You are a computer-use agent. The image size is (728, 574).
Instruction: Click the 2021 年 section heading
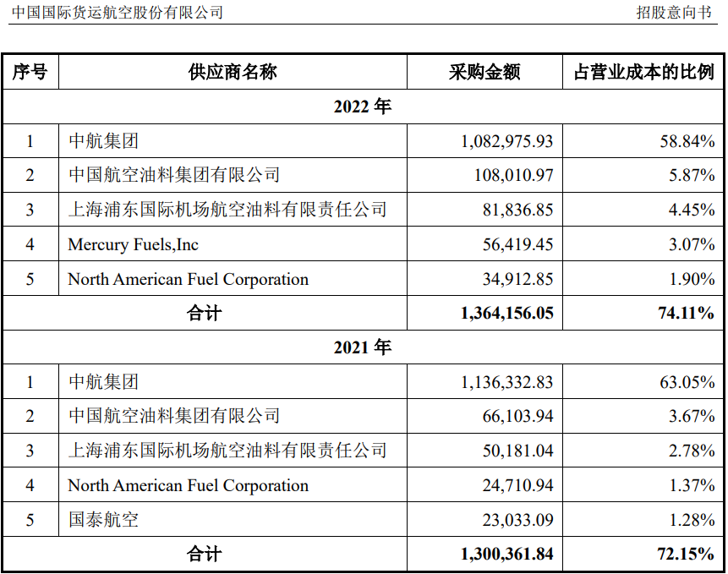363,347
